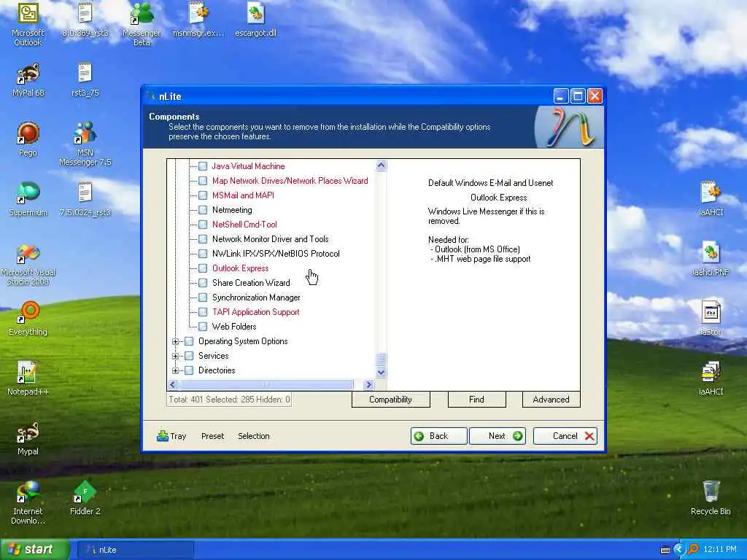Click the horizontal scroll right arrow
747x560 pixels.
pos(368,384)
